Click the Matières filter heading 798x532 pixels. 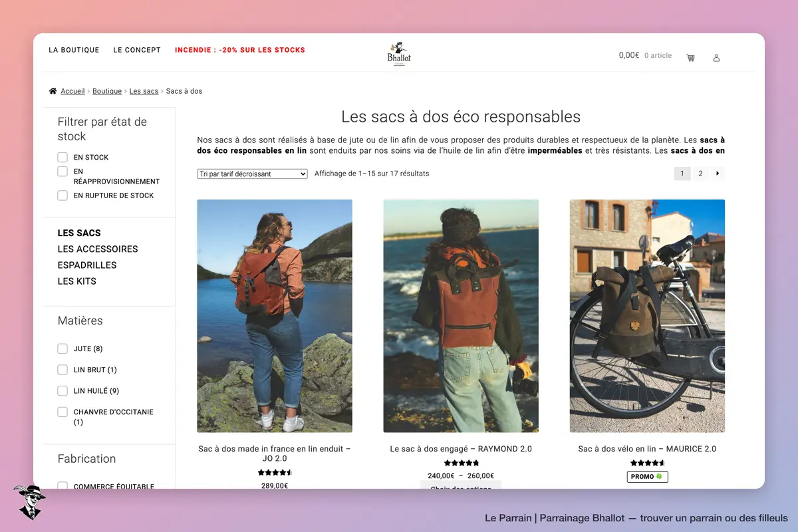click(x=80, y=321)
